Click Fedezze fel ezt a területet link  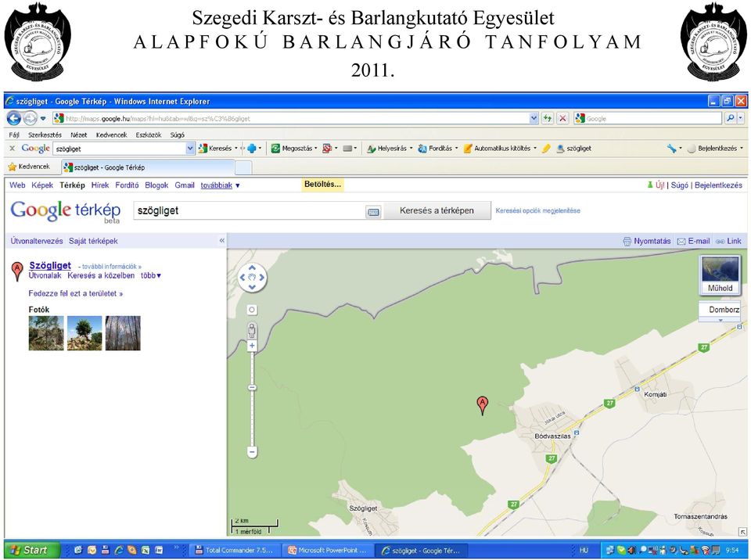click(x=76, y=293)
